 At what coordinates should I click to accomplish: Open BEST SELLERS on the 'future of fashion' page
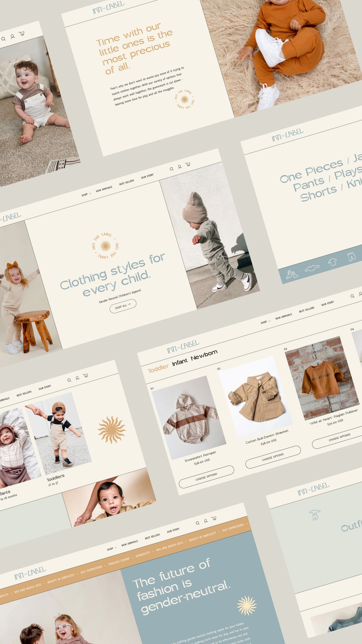[x=153, y=537]
